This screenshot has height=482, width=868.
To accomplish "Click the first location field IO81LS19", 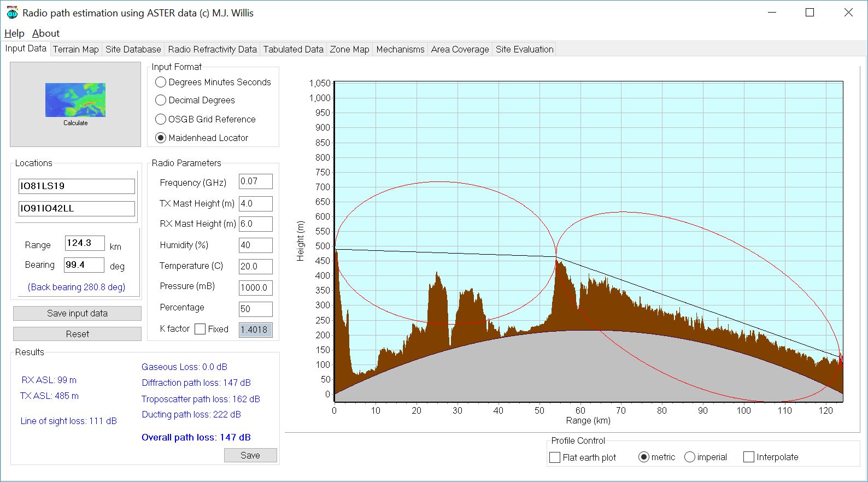I will (x=77, y=186).
